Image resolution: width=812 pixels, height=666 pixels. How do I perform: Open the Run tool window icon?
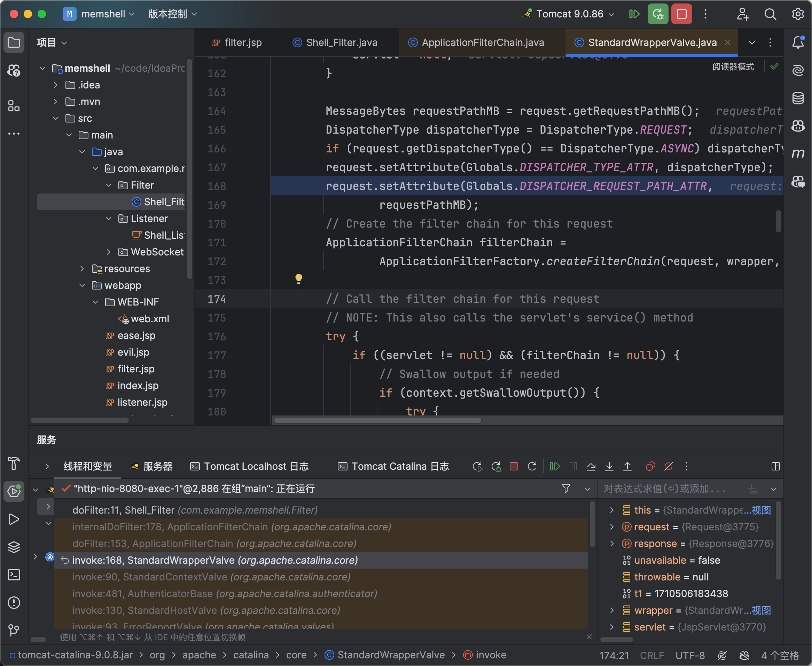coord(14,519)
